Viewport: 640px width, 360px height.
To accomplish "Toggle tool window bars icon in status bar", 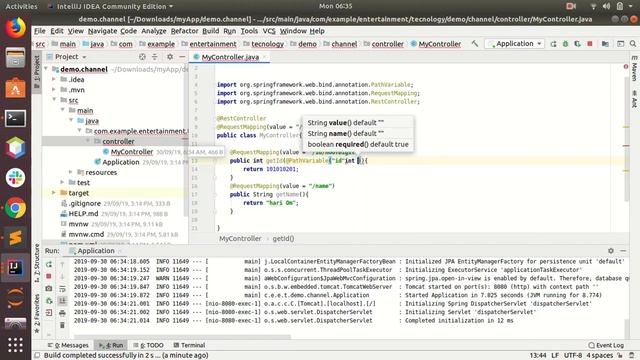I will (x=37, y=356).
